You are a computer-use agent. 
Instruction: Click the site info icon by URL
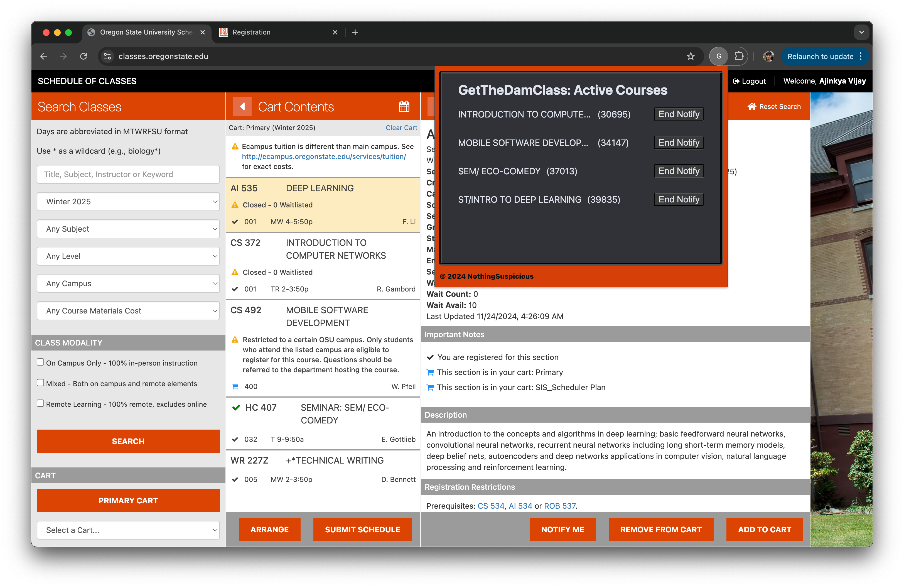click(107, 56)
